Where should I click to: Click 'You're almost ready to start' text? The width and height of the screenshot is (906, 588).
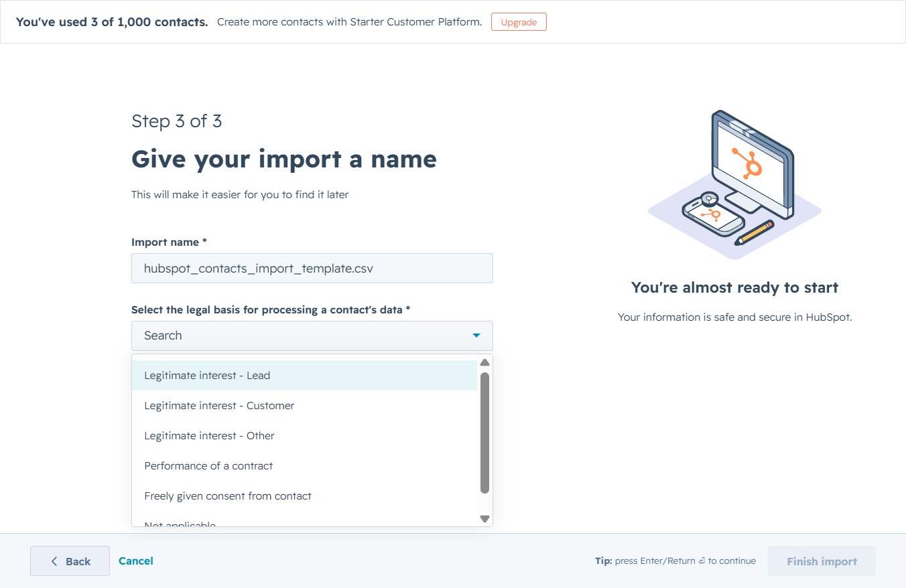[x=734, y=288]
